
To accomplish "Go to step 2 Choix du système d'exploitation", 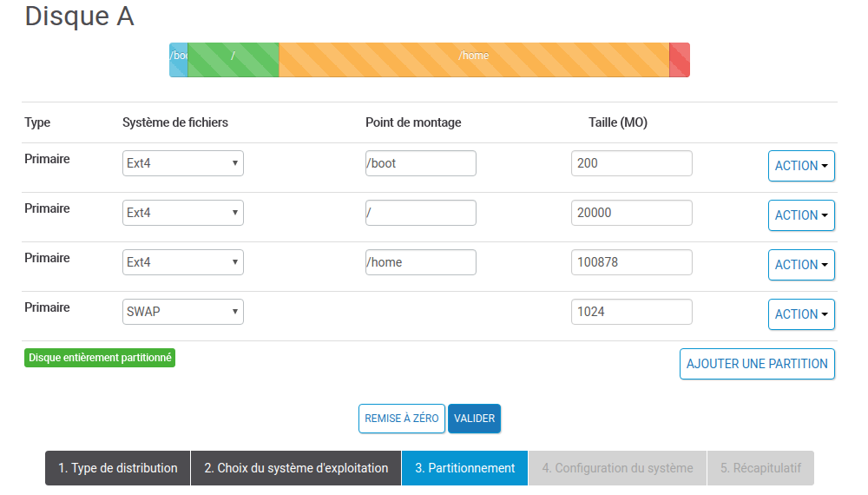I will [296, 468].
